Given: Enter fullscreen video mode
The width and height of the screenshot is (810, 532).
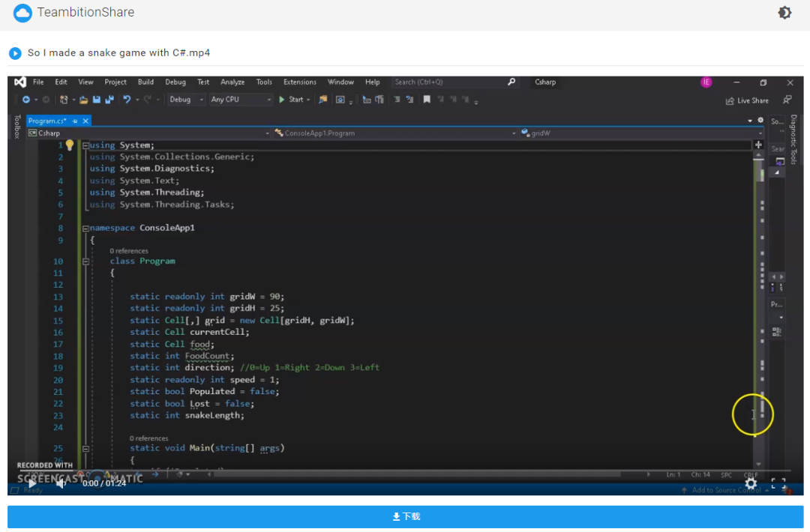Looking at the screenshot, I should coord(778,483).
